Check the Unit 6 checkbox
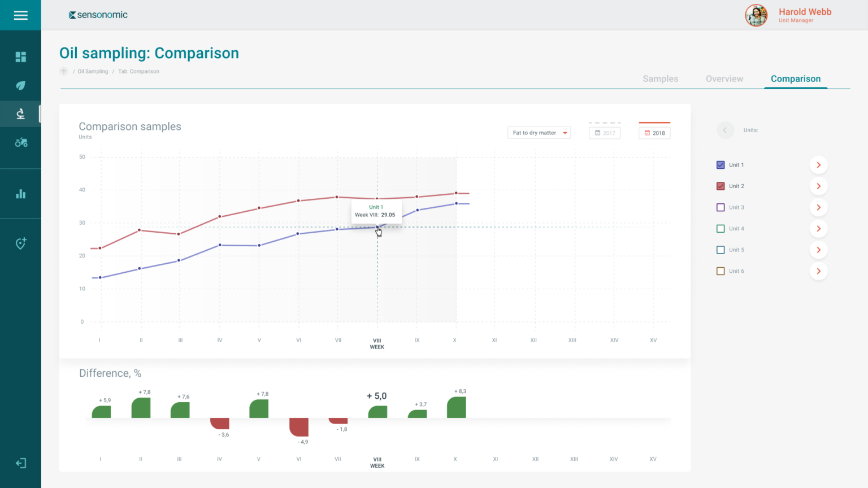This screenshot has height=488, width=868. coord(721,271)
